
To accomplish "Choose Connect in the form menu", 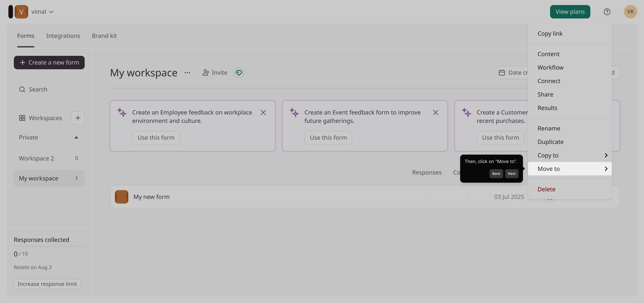I will pos(570,81).
